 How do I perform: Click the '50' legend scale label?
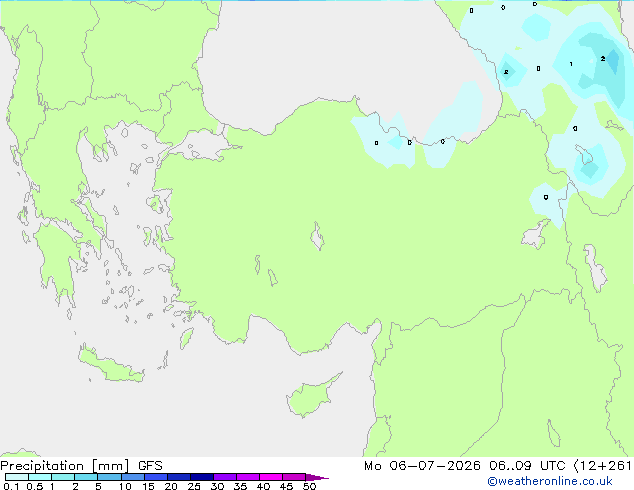click(309, 486)
